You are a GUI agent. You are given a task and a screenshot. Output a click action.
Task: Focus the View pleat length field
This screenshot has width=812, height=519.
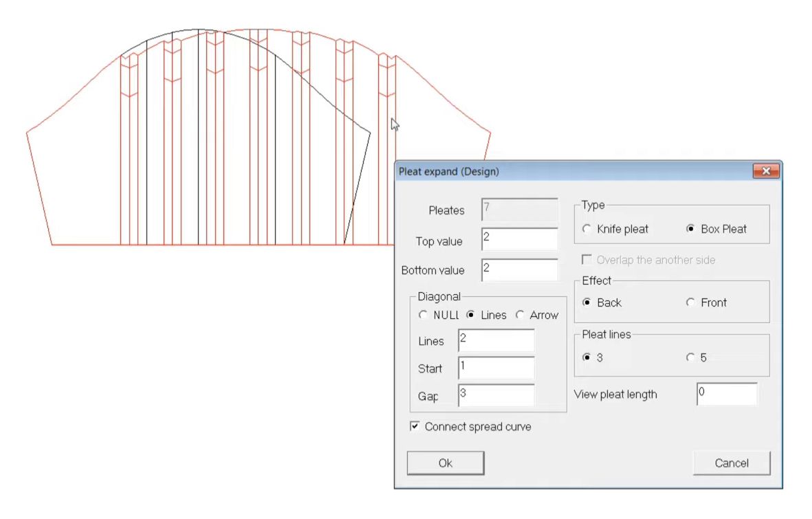click(727, 395)
